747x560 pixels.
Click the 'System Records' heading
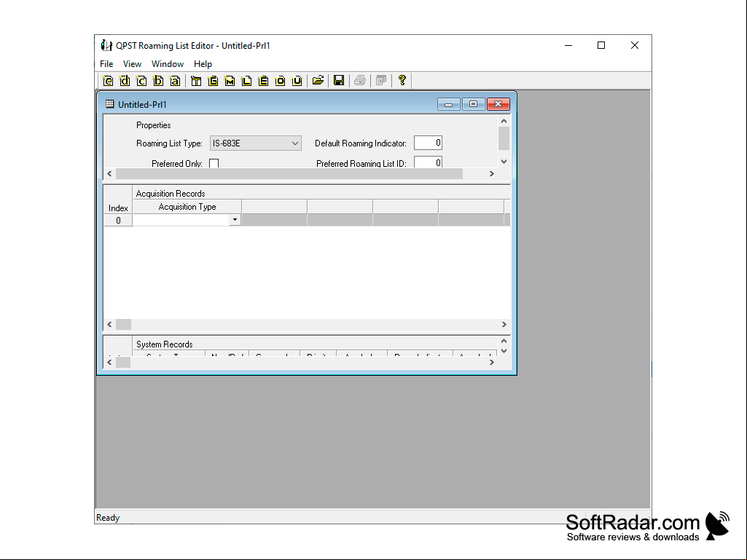[165, 344]
